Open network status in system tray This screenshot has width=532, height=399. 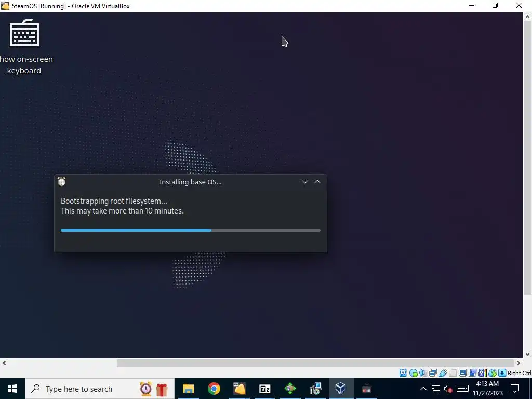click(436, 389)
